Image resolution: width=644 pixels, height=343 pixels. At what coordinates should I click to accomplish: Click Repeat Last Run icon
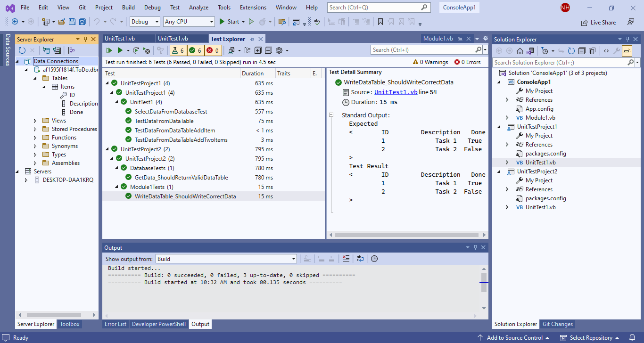(136, 50)
